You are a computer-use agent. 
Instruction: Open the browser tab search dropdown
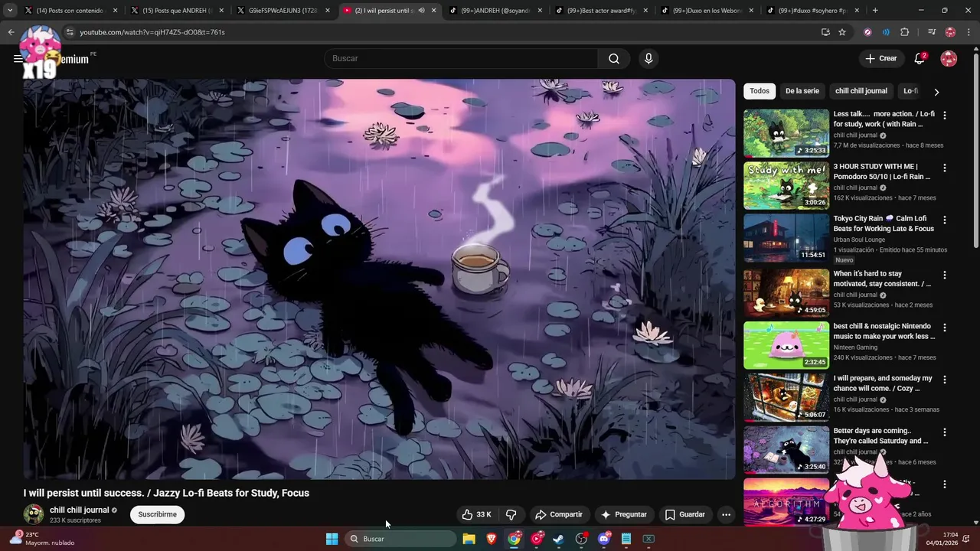click(10, 11)
